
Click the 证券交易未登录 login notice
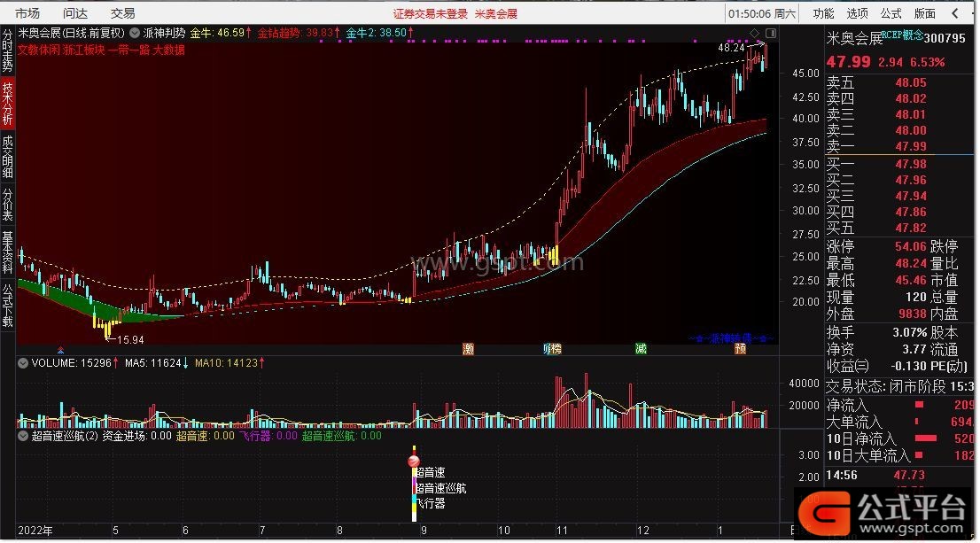[430, 14]
